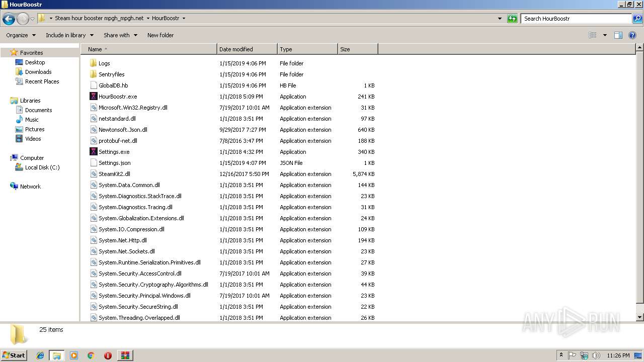This screenshot has height=362, width=644.
Task: Open Include in library dropdown
Action: point(69,35)
